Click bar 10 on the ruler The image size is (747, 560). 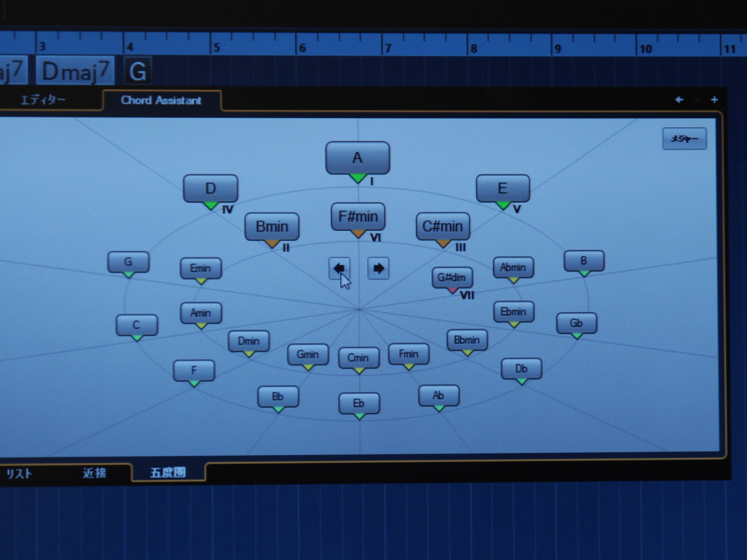pos(646,49)
